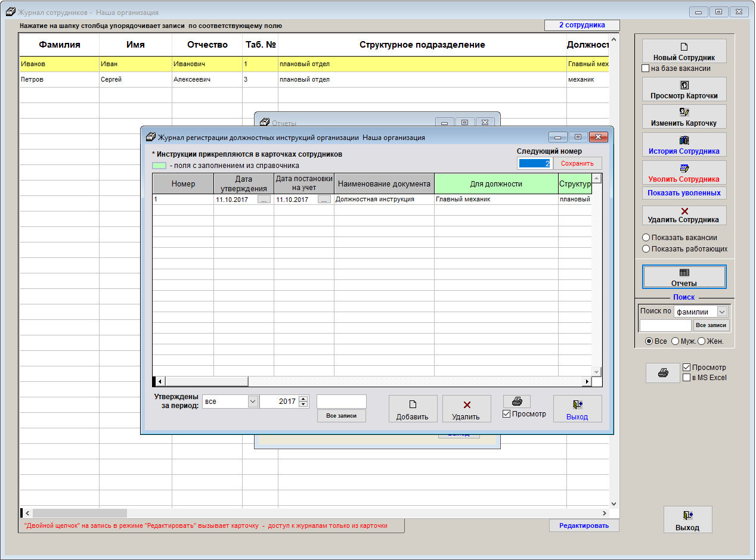Click Exit (Выход) in the instructions dialog

pyautogui.click(x=577, y=409)
